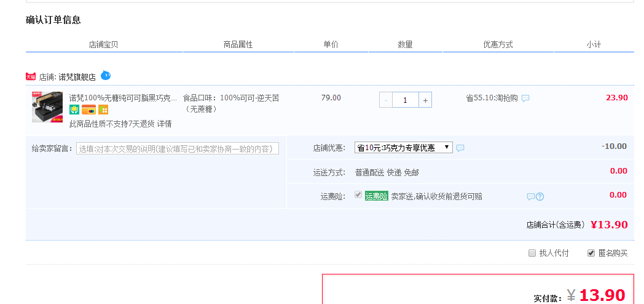Click the subtotal amount 23.90
644x304 pixels.
click(x=617, y=97)
